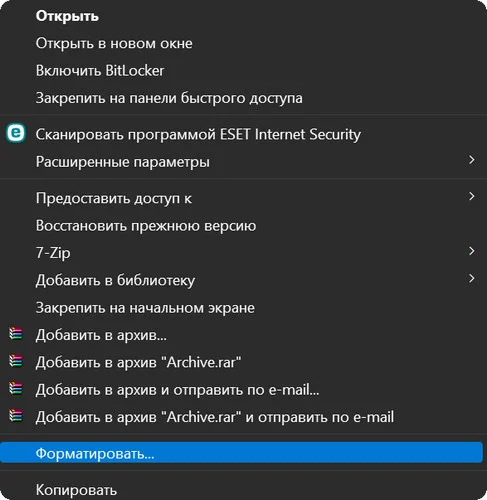Open the 7-Zip submenu chevron
487x500 pixels.
[x=471, y=251]
